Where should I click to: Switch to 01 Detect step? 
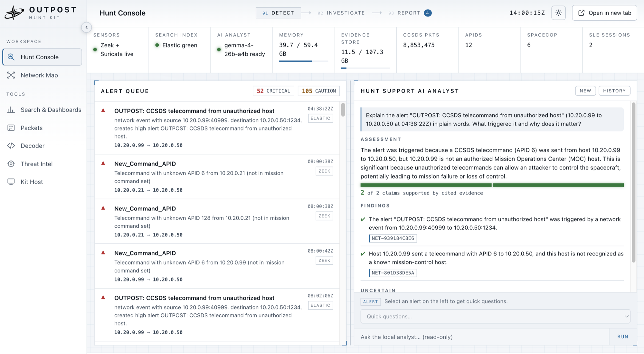[x=278, y=13]
